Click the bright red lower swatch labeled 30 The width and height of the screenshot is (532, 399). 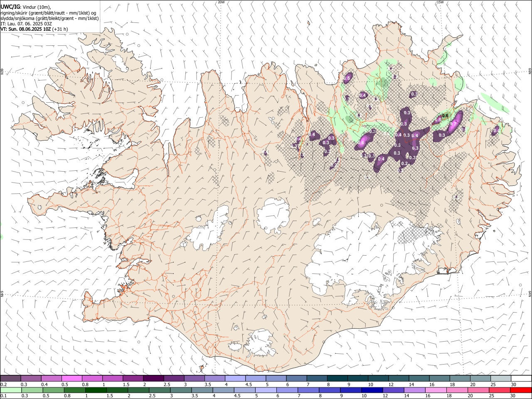pos(521,390)
